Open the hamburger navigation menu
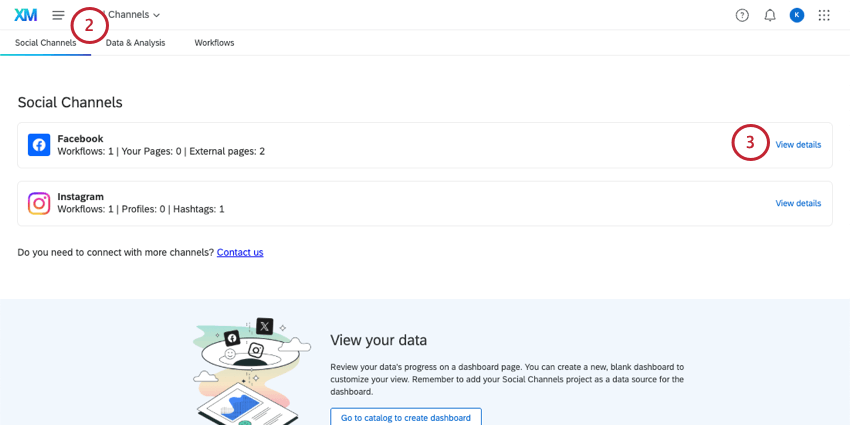The image size is (850, 425). [x=58, y=15]
